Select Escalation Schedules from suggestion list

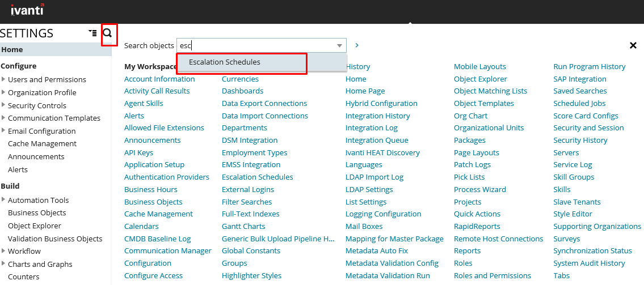tap(225, 62)
